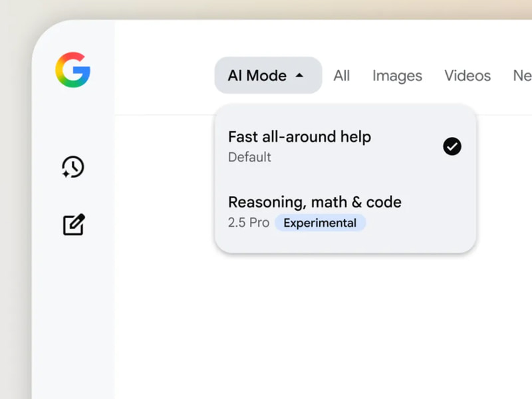This screenshot has width=532, height=399.
Task: Start a new search with pencil icon
Action: (73, 225)
